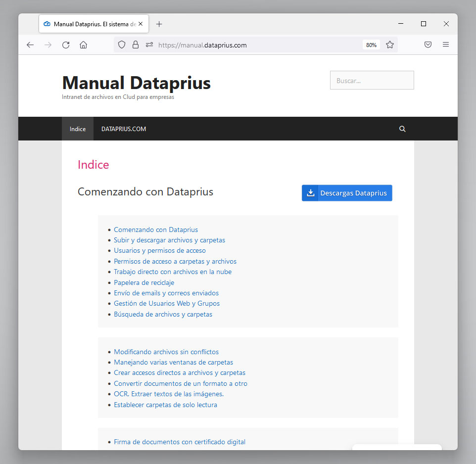Open Establecer carpetas de solo lectura
This screenshot has height=464, width=476.
tap(165, 405)
